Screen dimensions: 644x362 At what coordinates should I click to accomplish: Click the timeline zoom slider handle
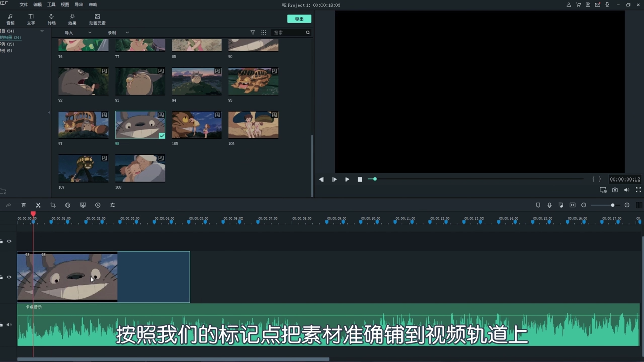click(x=612, y=205)
